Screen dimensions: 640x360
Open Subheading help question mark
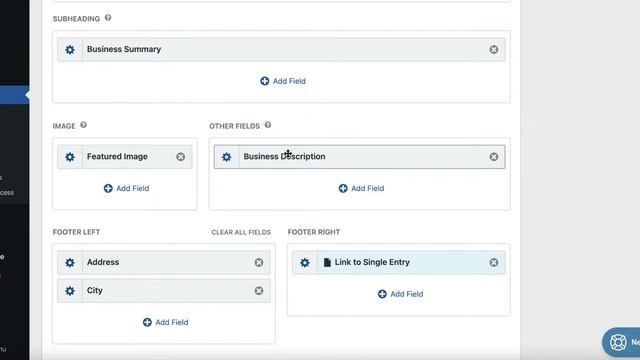(108, 18)
